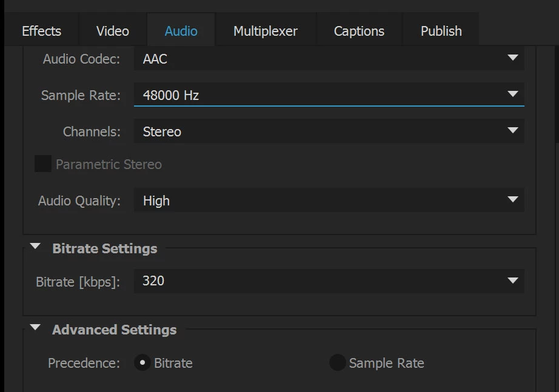Open the Video tab
This screenshot has width=559, height=392.
pos(113,31)
